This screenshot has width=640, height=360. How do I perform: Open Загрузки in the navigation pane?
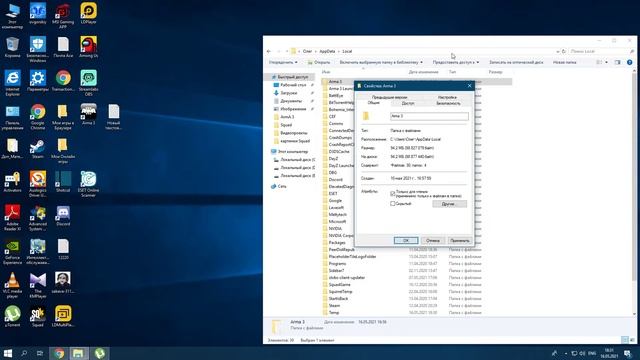[x=289, y=93]
